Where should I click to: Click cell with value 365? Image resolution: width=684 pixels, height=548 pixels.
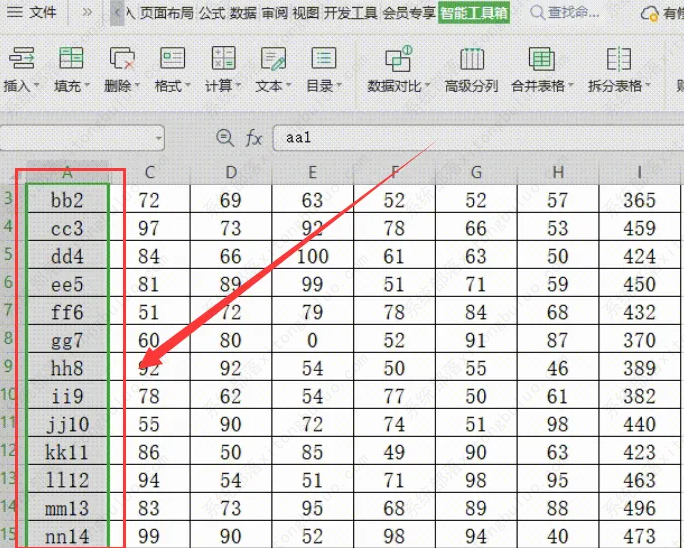click(x=639, y=200)
